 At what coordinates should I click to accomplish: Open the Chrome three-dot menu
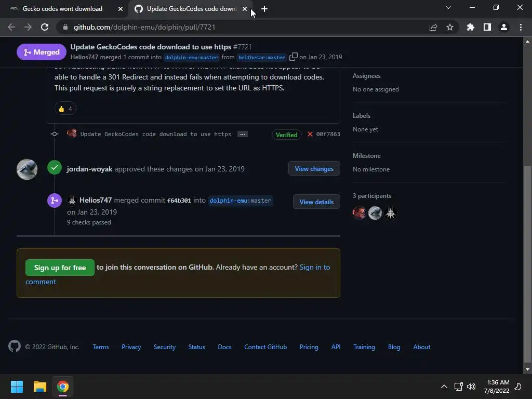point(521,27)
